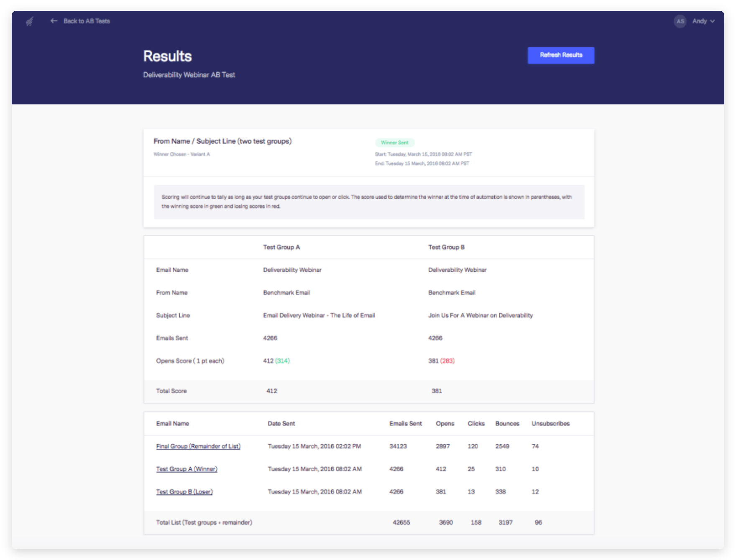The height and width of the screenshot is (560, 736).
Task: Open the Test Group A (Winner) link
Action: (187, 469)
